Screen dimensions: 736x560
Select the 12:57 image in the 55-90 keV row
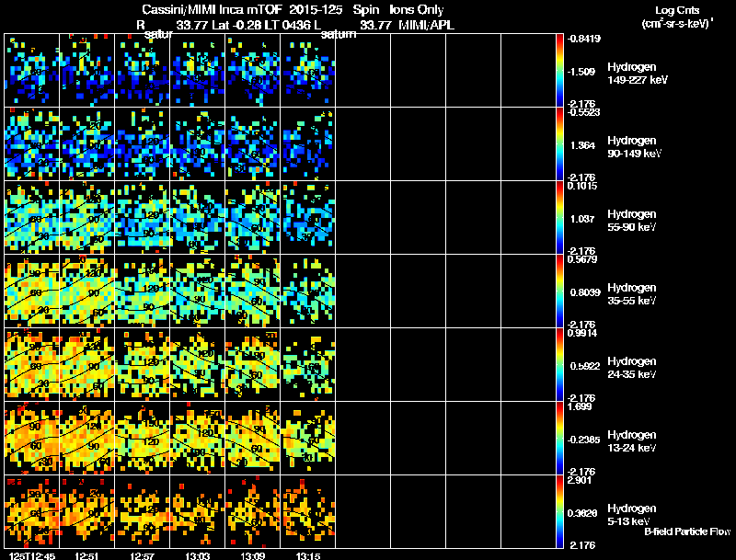pyautogui.click(x=143, y=217)
